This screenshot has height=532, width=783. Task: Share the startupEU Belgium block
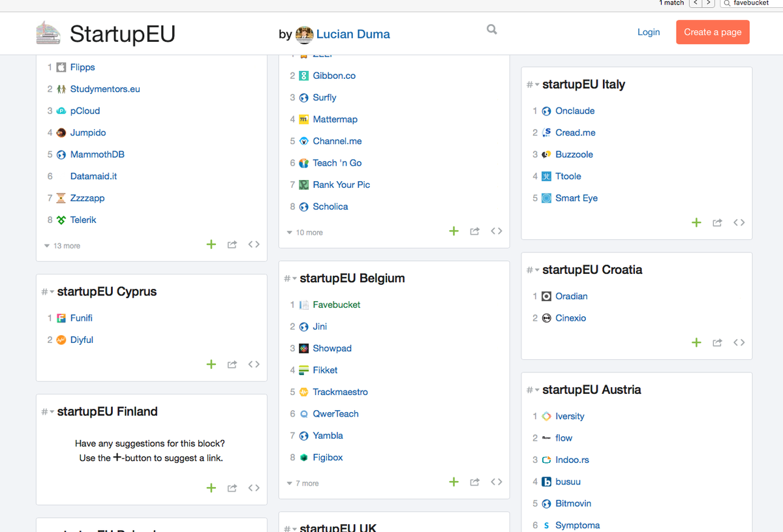(475, 482)
